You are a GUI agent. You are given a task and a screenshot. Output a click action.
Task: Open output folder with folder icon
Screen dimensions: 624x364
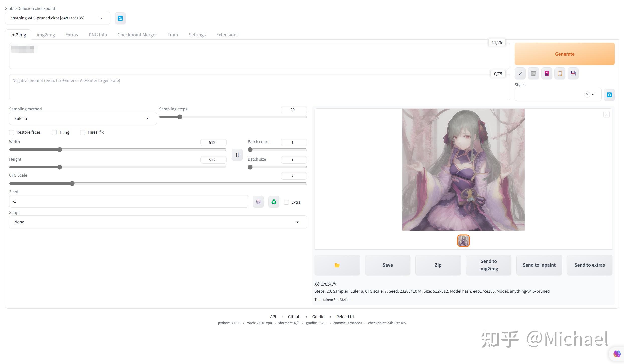tap(337, 265)
